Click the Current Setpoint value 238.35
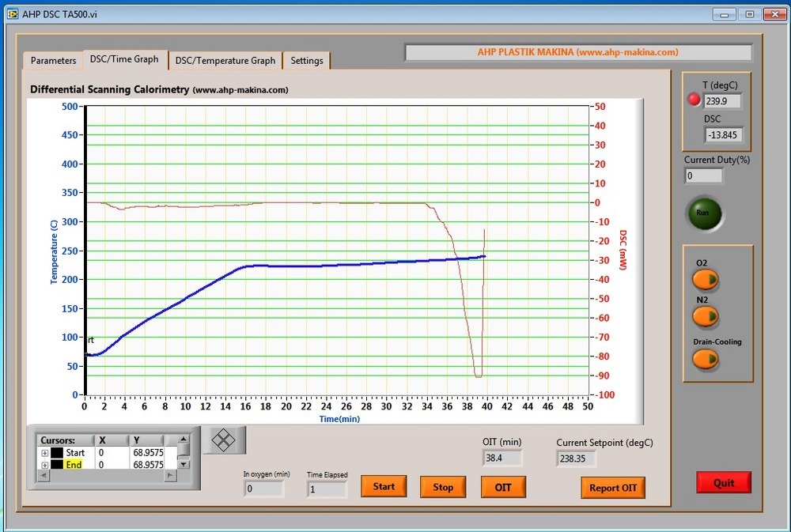Image resolution: width=791 pixels, height=532 pixels. (x=577, y=458)
